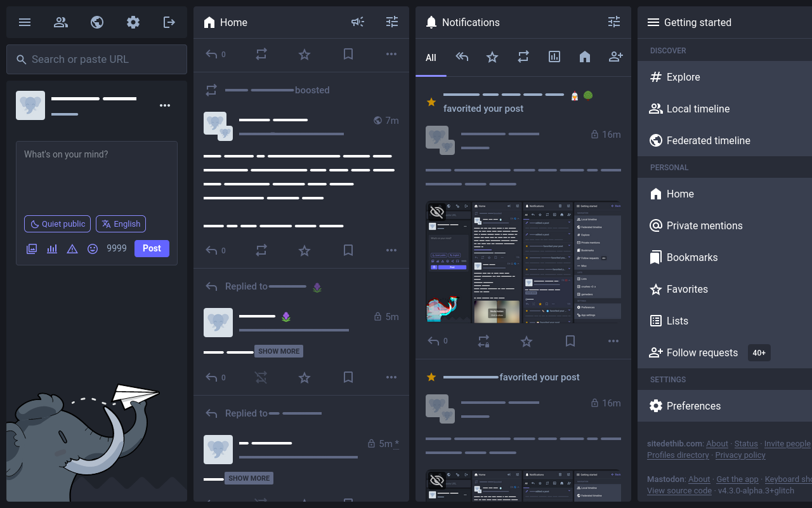This screenshot has height=508, width=812.
Task: Expand first SHOW MORE collapsed reply
Action: [x=279, y=351]
